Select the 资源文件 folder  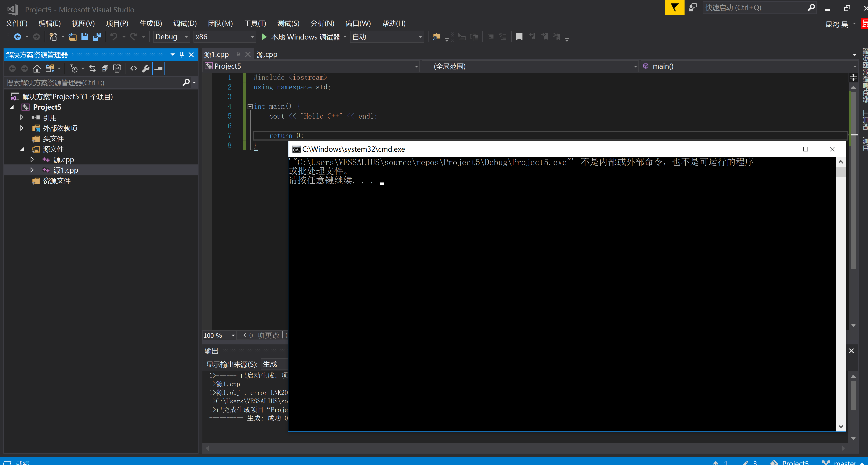point(57,181)
